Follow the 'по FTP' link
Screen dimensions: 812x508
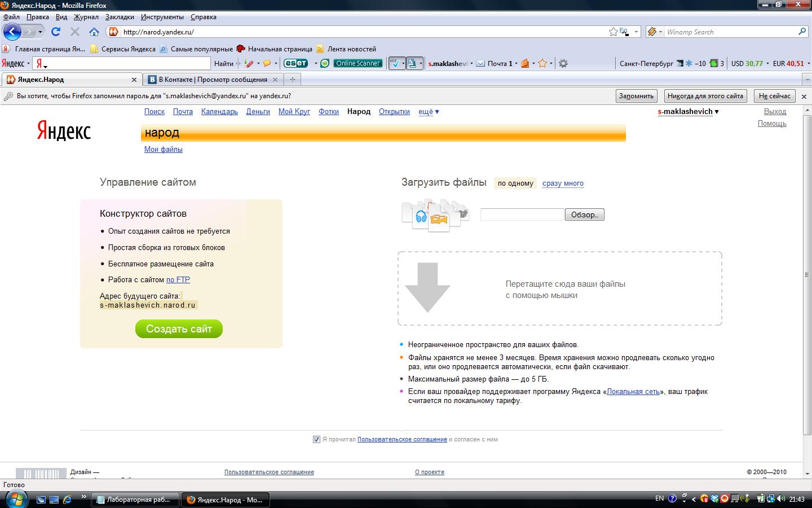[178, 279]
